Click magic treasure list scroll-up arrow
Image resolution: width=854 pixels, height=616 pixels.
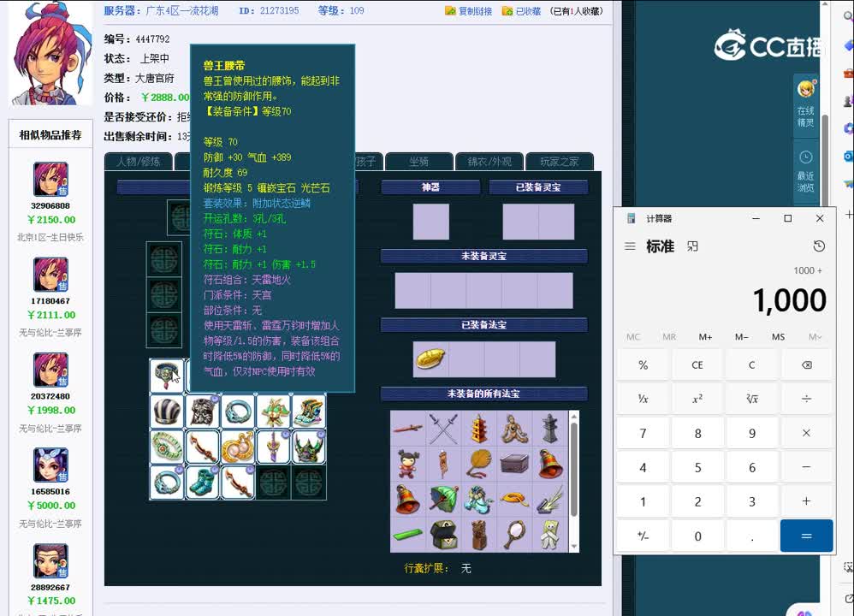573,416
